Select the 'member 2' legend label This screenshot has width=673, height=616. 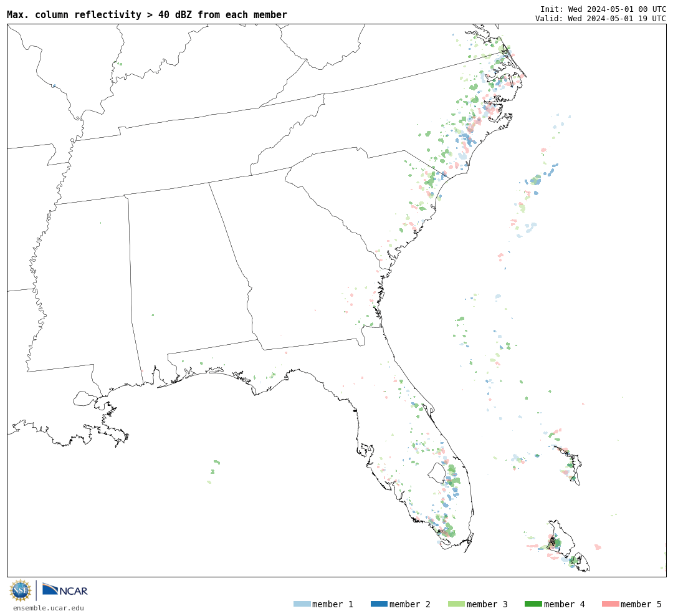click(410, 604)
